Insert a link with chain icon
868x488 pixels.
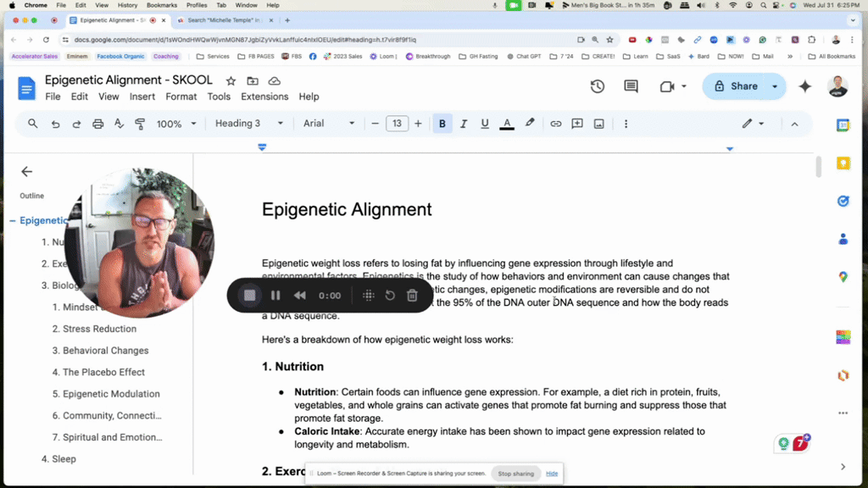click(555, 124)
